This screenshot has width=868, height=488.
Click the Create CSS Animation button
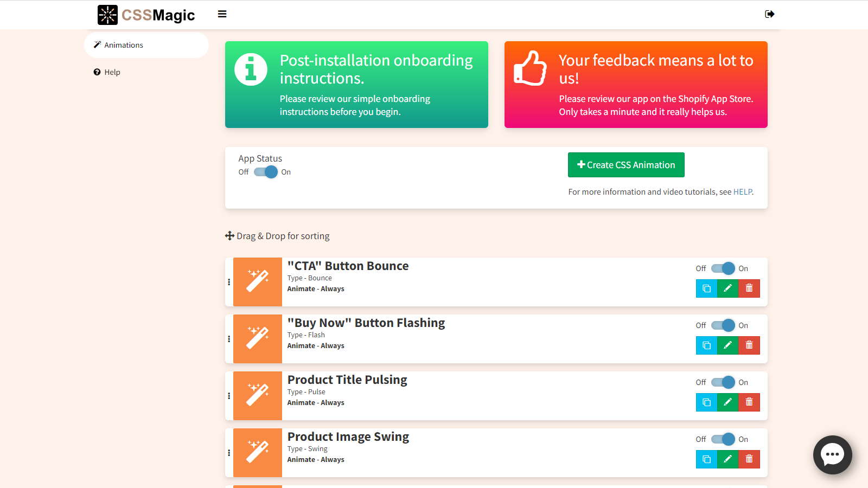[x=626, y=165]
